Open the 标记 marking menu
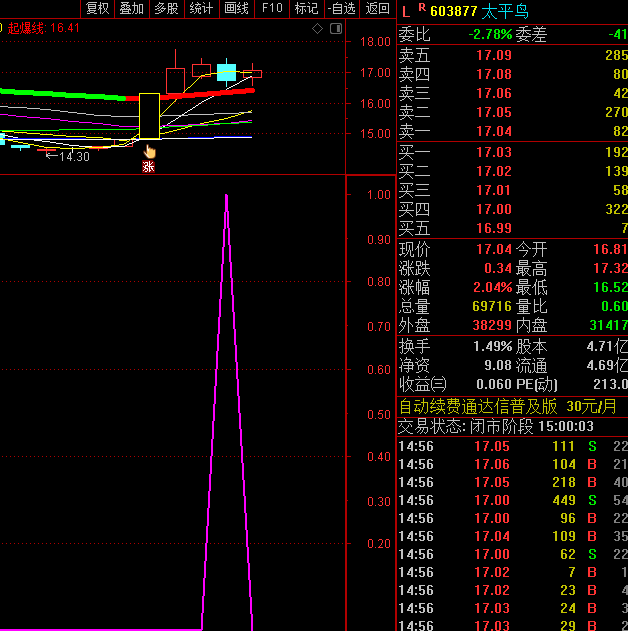 306,8
